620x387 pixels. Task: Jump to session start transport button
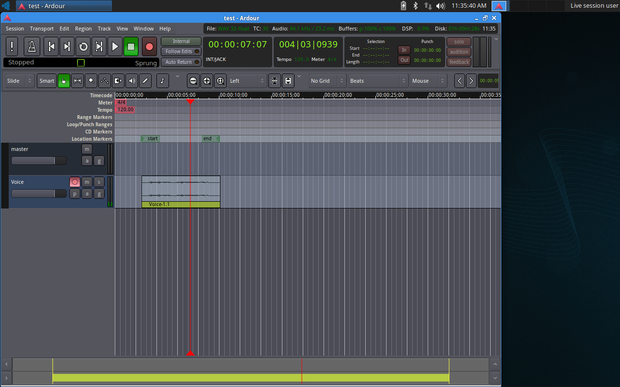51,47
